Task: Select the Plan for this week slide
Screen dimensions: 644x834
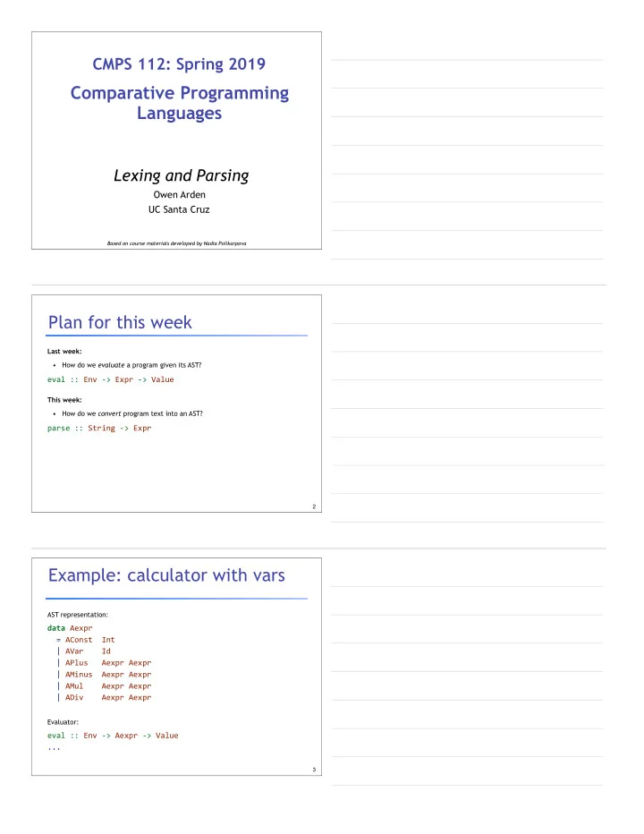Action: coord(176,404)
